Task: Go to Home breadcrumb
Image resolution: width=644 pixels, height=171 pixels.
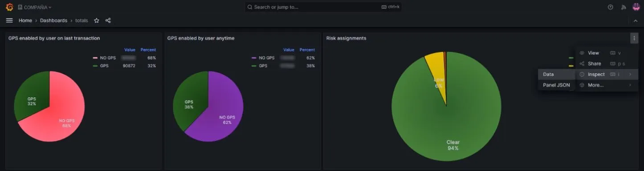Action: (25, 20)
